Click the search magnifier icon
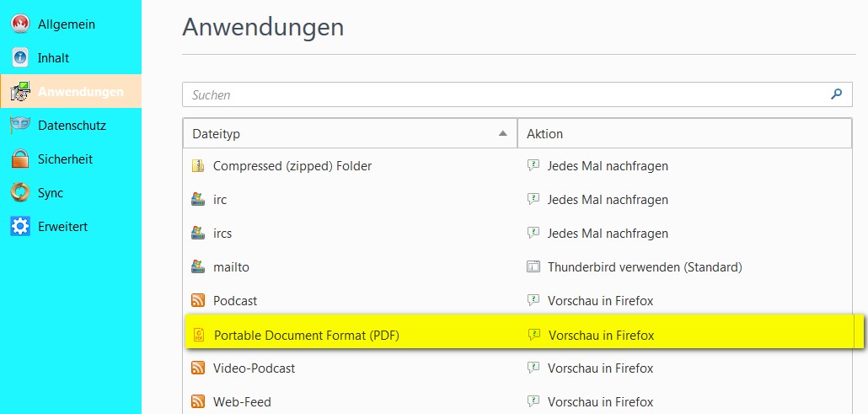 (836, 94)
